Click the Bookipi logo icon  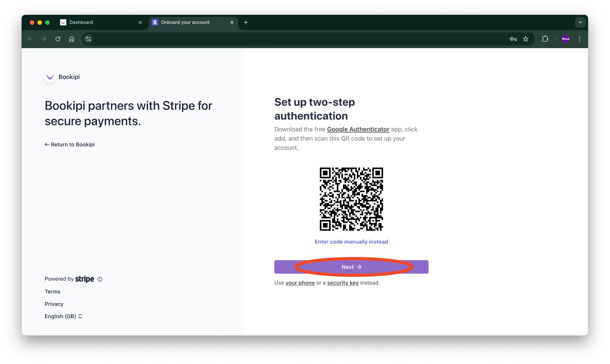[50, 77]
